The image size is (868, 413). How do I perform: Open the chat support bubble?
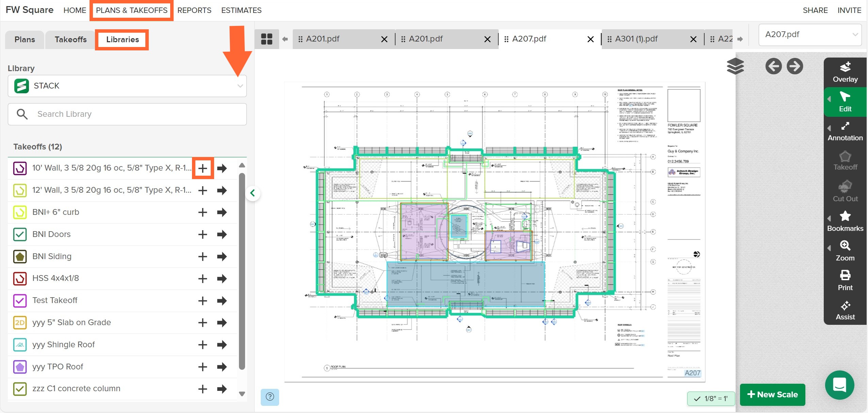[839, 385]
